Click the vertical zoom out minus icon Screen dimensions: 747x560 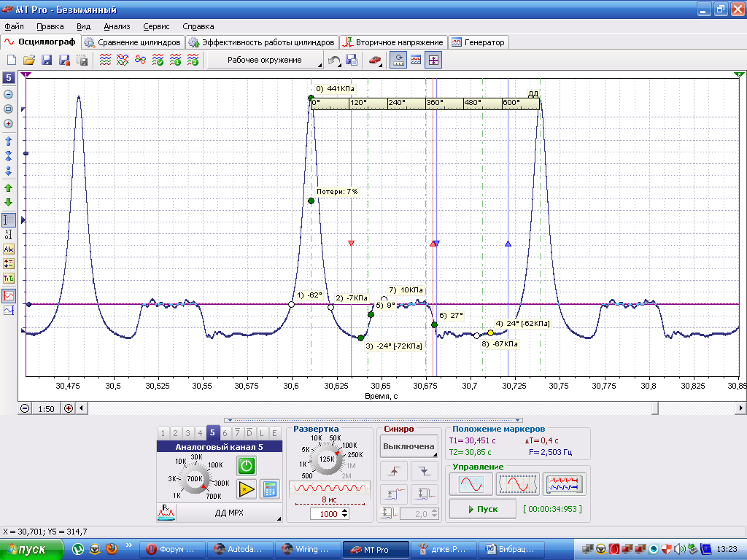pyautogui.click(x=8, y=95)
